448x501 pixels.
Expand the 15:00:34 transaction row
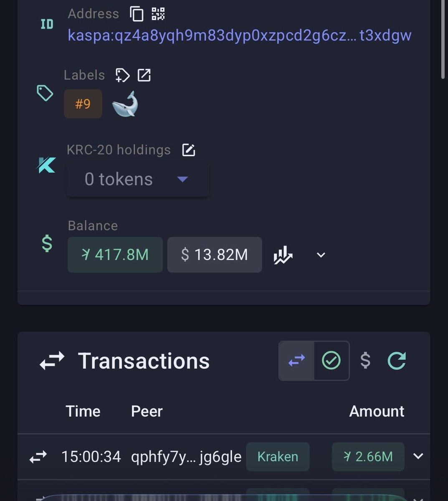[418, 456]
